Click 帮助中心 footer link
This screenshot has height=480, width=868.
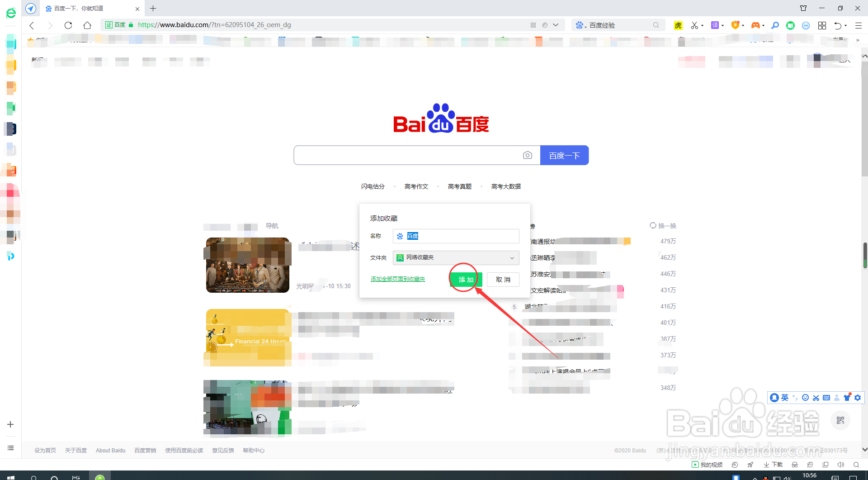(254, 450)
